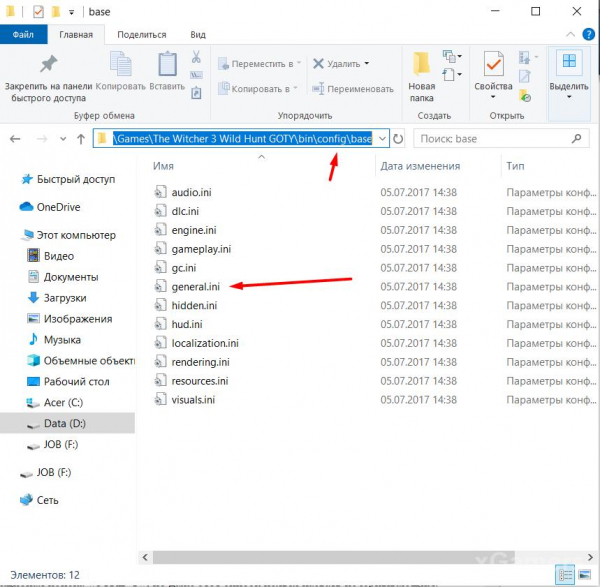Create a new folder with the ribbon icon

coord(421,64)
